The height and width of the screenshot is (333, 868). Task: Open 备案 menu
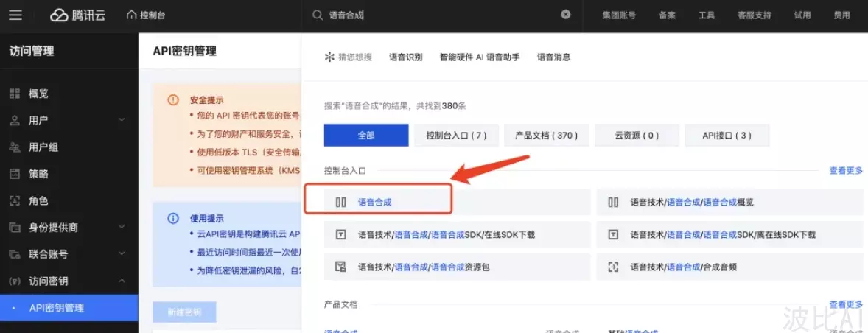[x=667, y=15]
